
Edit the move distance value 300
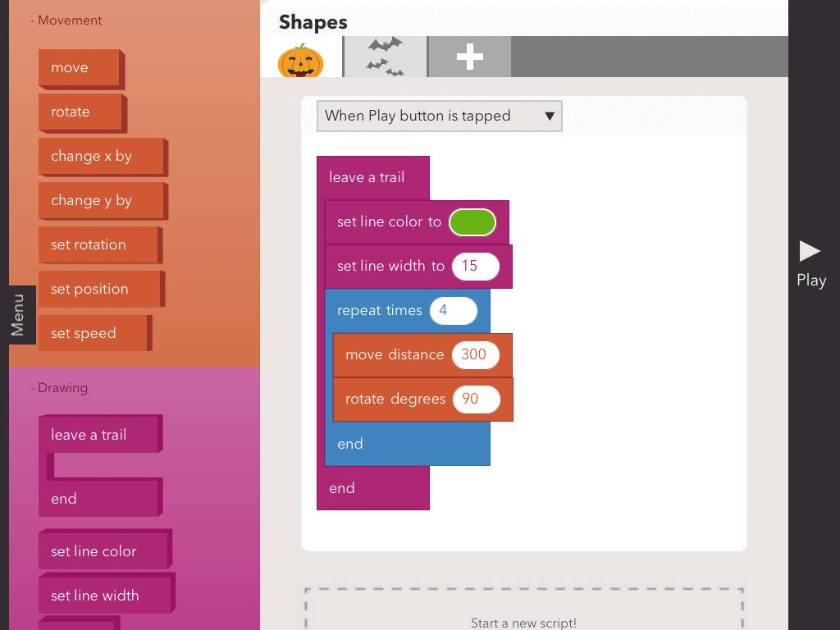click(x=475, y=354)
